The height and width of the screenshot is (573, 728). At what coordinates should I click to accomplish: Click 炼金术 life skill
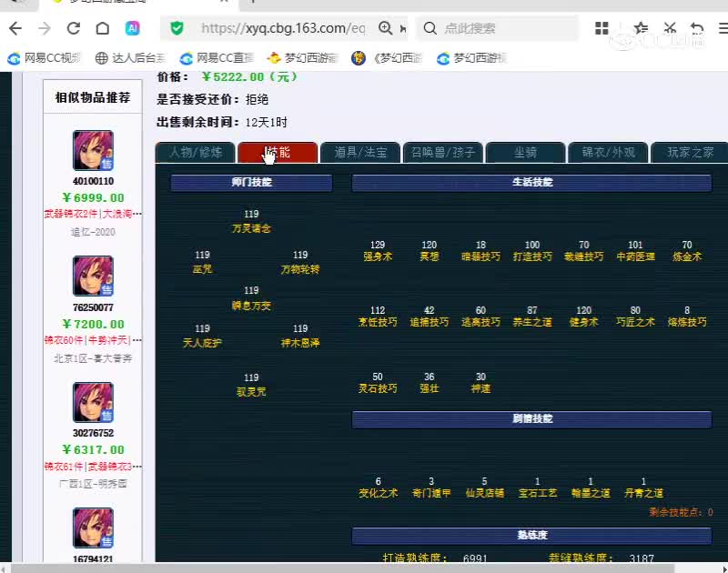pos(687,256)
